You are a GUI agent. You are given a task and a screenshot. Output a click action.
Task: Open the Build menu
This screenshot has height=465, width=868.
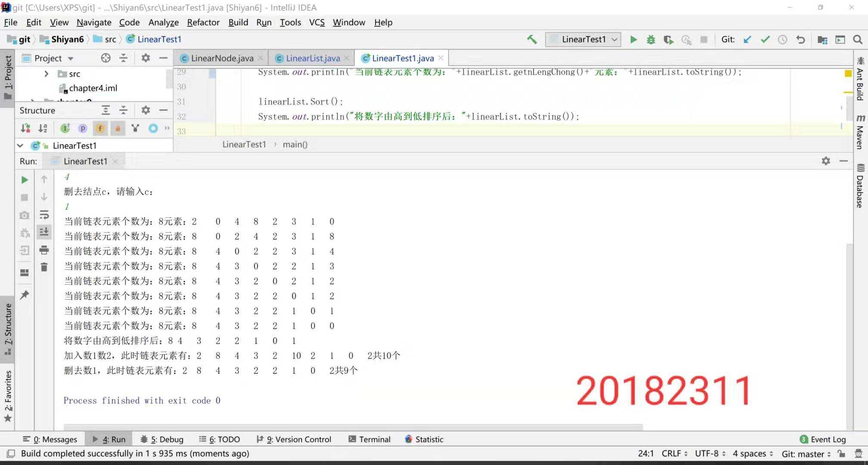[238, 22]
